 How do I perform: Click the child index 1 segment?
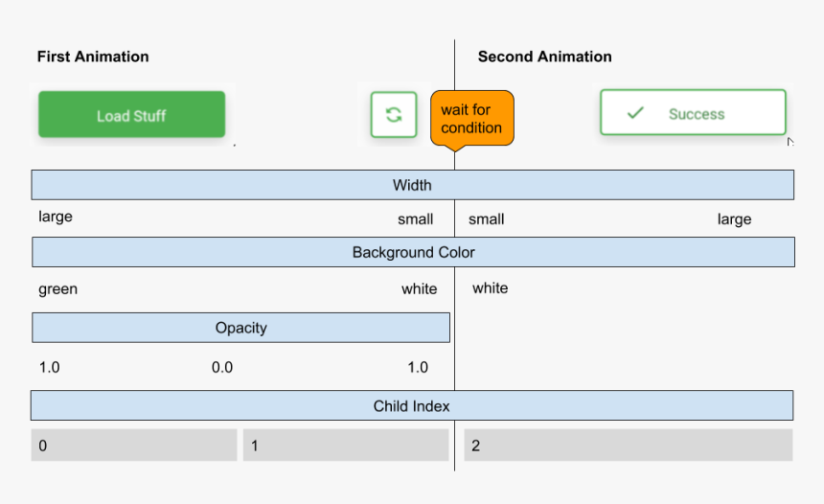click(x=345, y=446)
